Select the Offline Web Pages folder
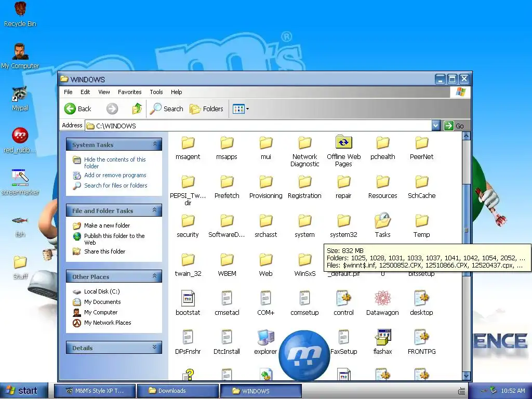Viewport: 532px width, 399px height. click(x=344, y=151)
